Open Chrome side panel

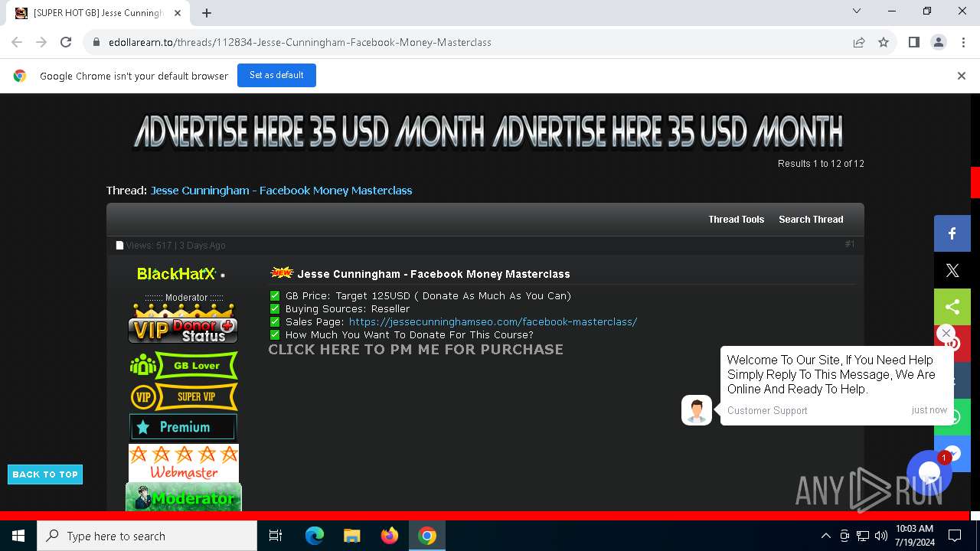point(913,42)
